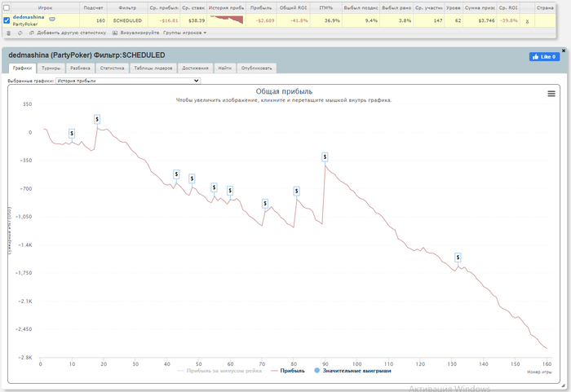The width and height of the screenshot is (571, 392).
Task: Sort by the Подсчет column header
Action: [x=93, y=7]
